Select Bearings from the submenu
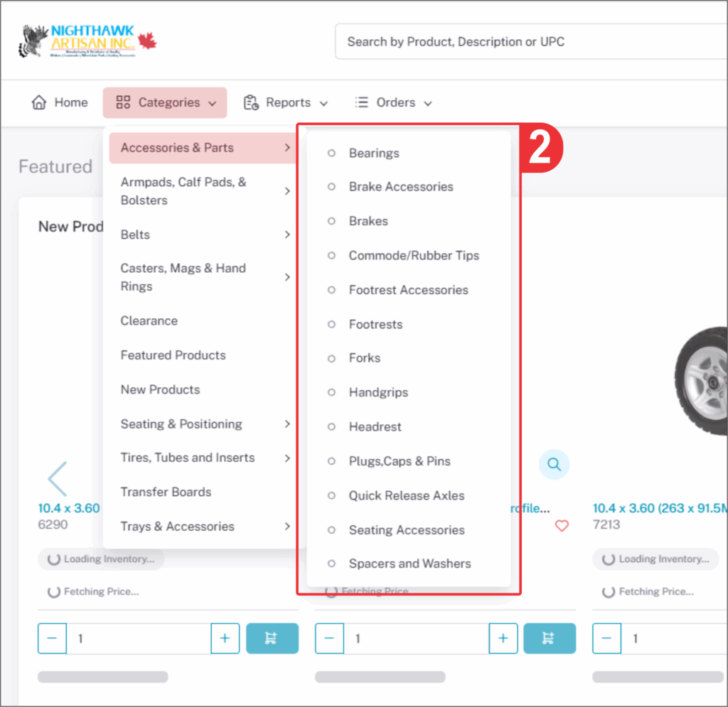The image size is (728, 707). coord(374,153)
